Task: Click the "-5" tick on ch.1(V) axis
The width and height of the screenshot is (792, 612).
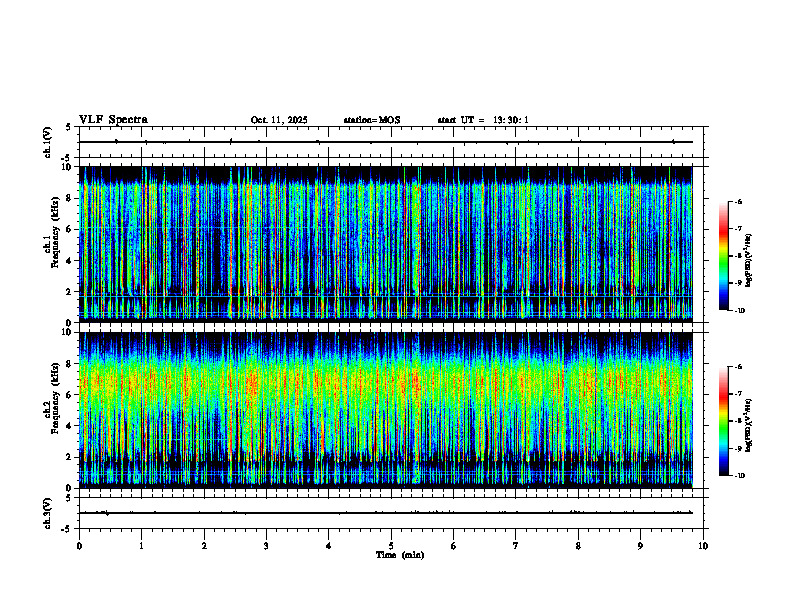Action: click(x=68, y=158)
